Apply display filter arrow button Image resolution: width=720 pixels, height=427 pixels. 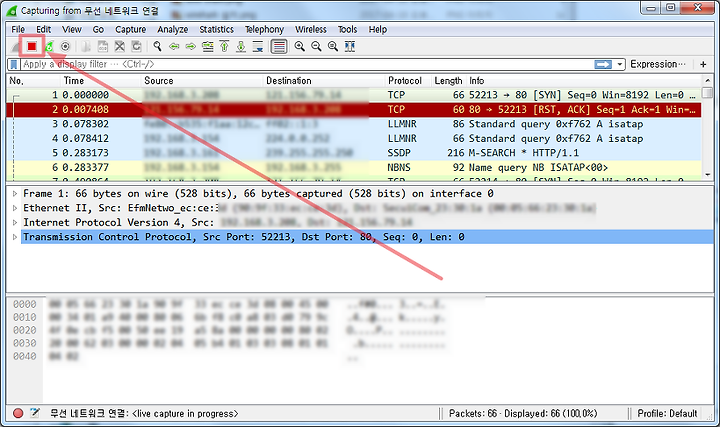603,64
